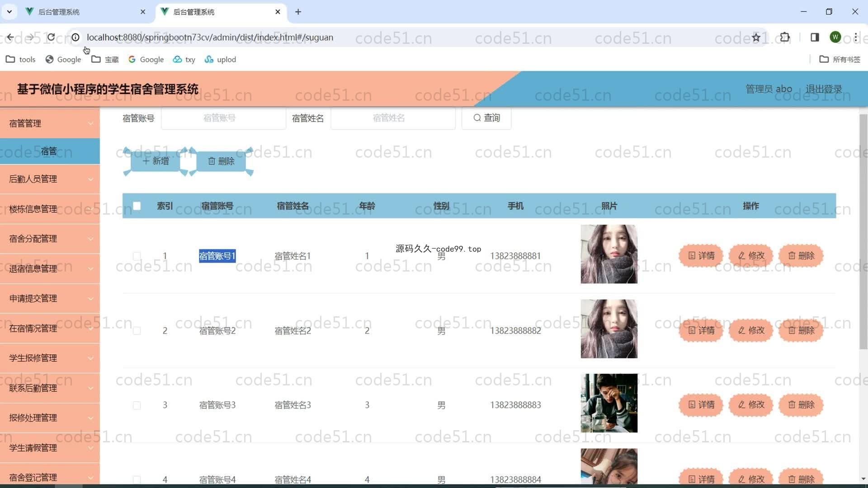868x488 pixels.
Task: Open the 宝藏 bookmark folder
Action: click(105, 59)
